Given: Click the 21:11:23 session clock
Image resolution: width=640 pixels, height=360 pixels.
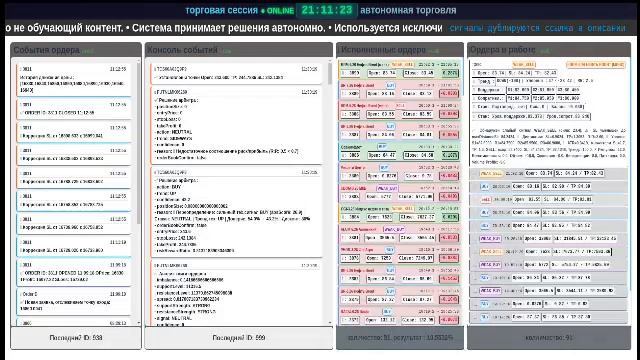Looking at the screenshot, I should [327, 10].
